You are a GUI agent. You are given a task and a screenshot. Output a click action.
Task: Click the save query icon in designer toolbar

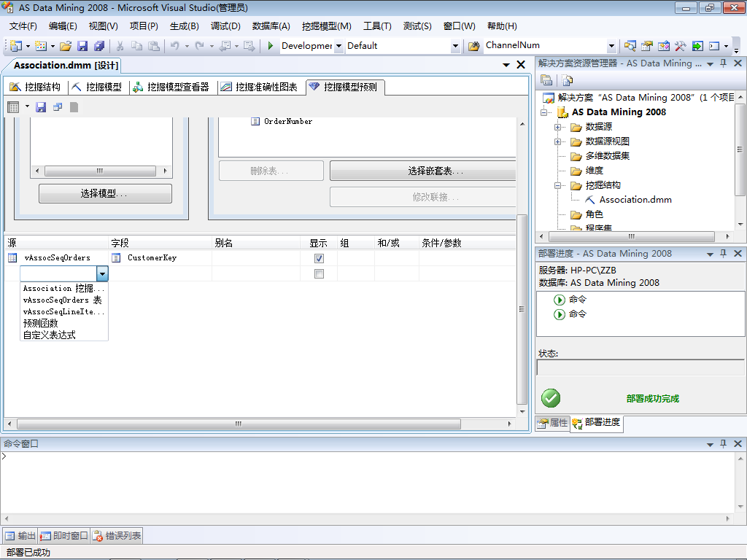pyautogui.click(x=41, y=107)
